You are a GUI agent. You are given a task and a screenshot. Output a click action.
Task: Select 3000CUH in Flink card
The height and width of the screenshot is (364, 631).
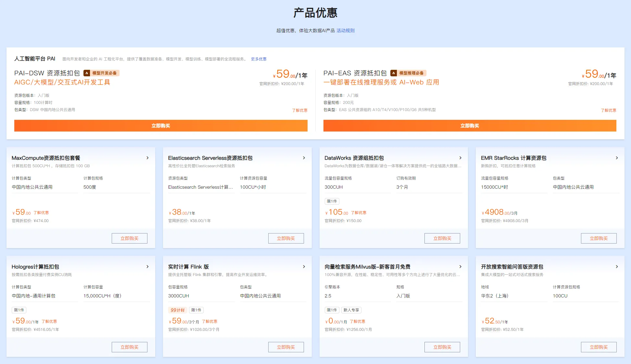click(179, 296)
